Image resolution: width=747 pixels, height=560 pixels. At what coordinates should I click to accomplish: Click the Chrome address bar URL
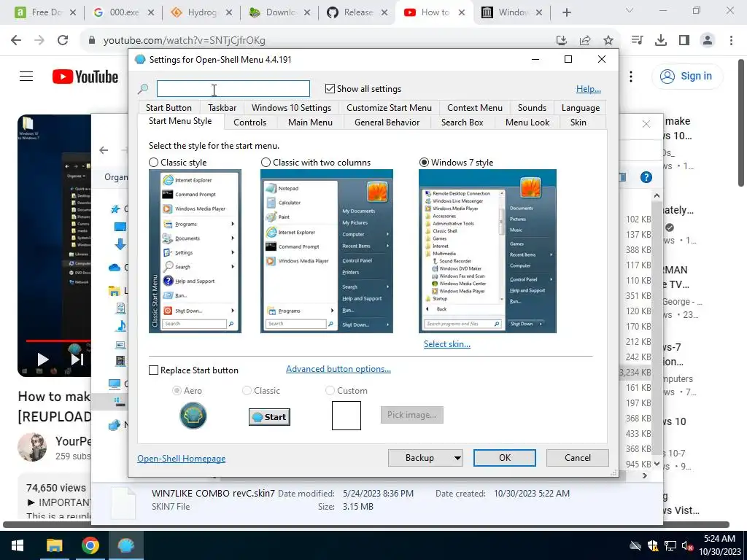pos(184,41)
